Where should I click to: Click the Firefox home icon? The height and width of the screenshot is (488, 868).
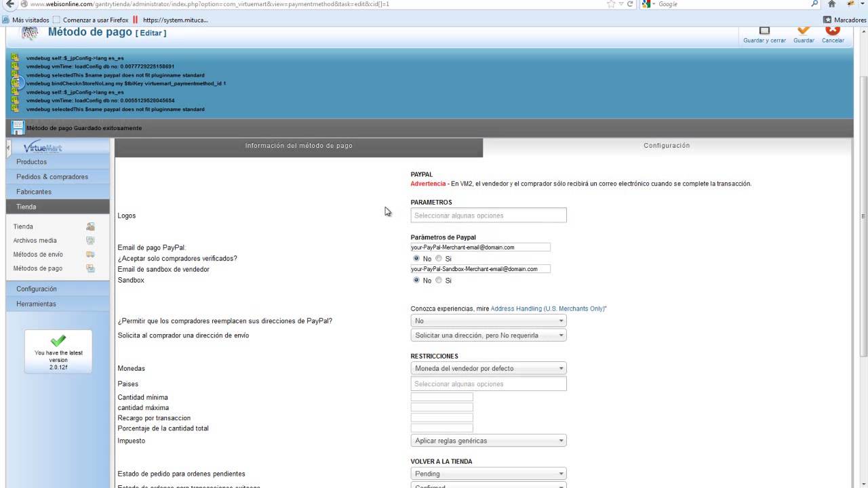[832, 4]
